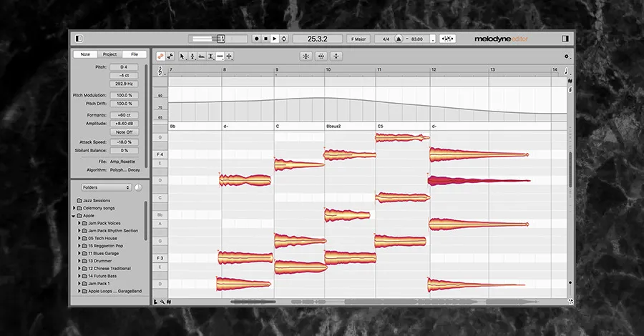Click the Quantize Time macro button
Screen dimensions: 644x336
pyautogui.click(x=321, y=56)
